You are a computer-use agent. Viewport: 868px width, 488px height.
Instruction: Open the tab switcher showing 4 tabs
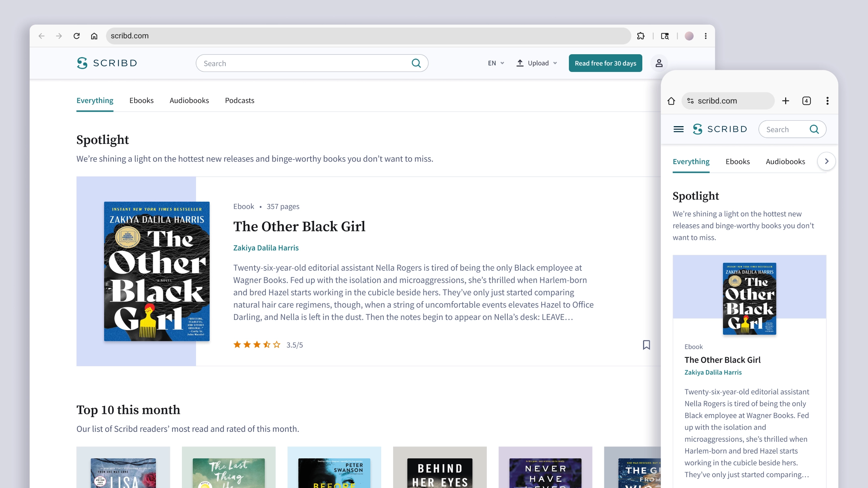point(807,101)
